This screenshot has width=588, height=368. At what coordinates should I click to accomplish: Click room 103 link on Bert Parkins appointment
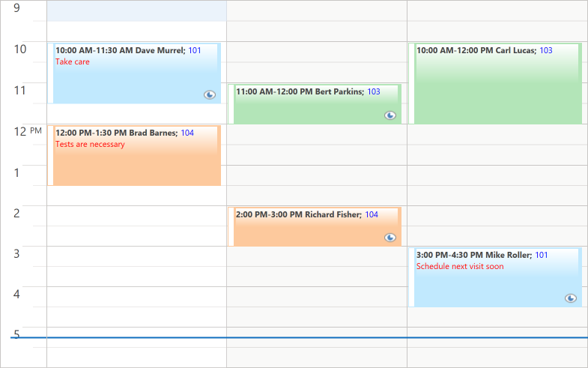[x=374, y=91]
